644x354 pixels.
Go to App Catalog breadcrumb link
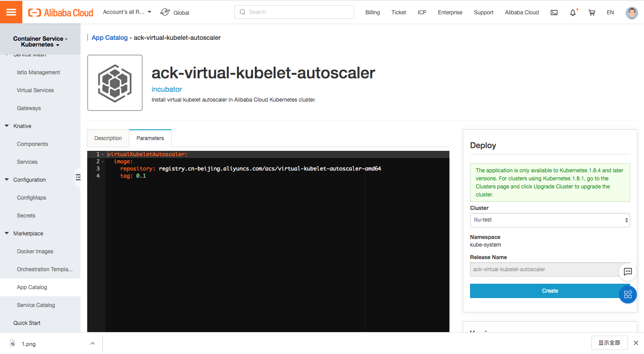pos(110,38)
